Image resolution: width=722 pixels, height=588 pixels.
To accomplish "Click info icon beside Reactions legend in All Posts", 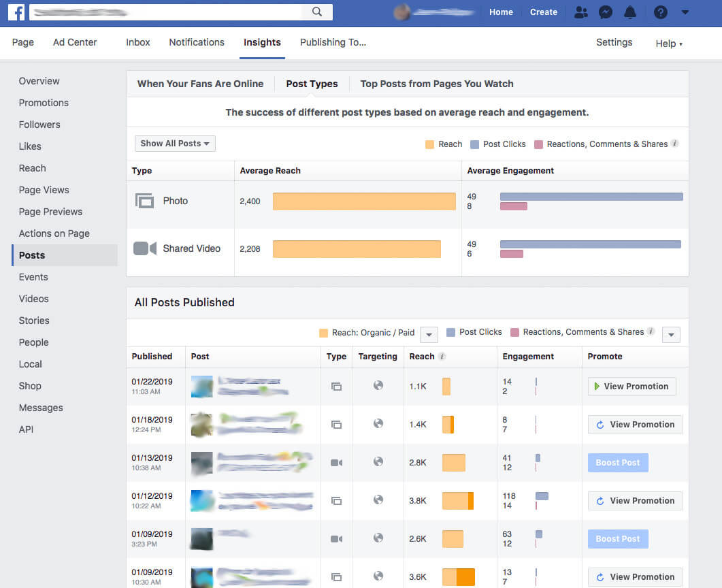I will [x=651, y=331].
